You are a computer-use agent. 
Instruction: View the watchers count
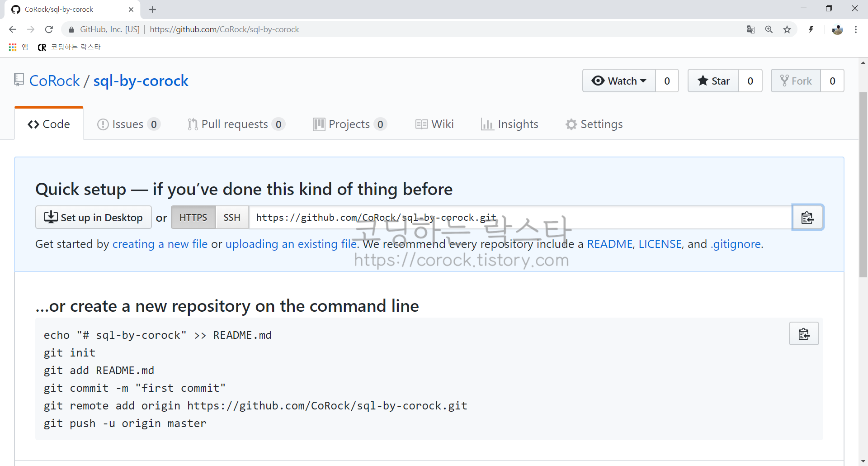pos(667,81)
